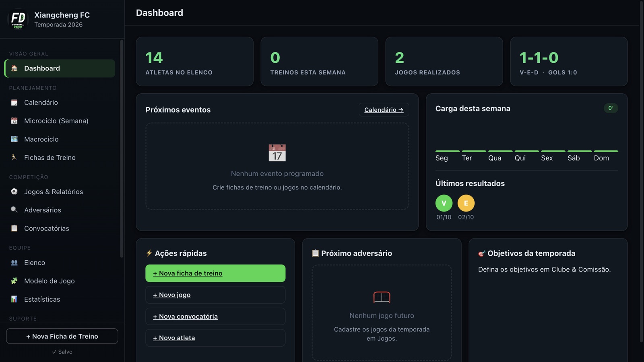Select the green V result badge 01/10
644x362 pixels.
point(444,203)
